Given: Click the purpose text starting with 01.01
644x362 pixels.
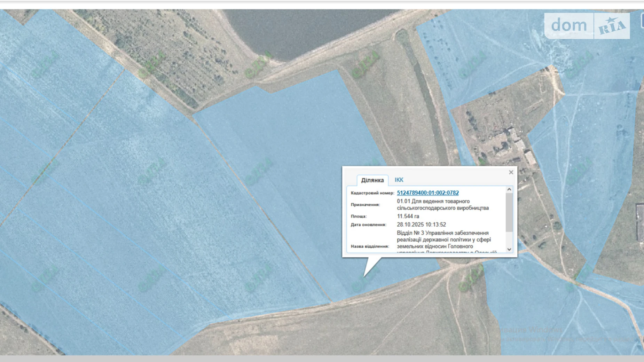Looking at the screenshot, I should click(442, 205).
